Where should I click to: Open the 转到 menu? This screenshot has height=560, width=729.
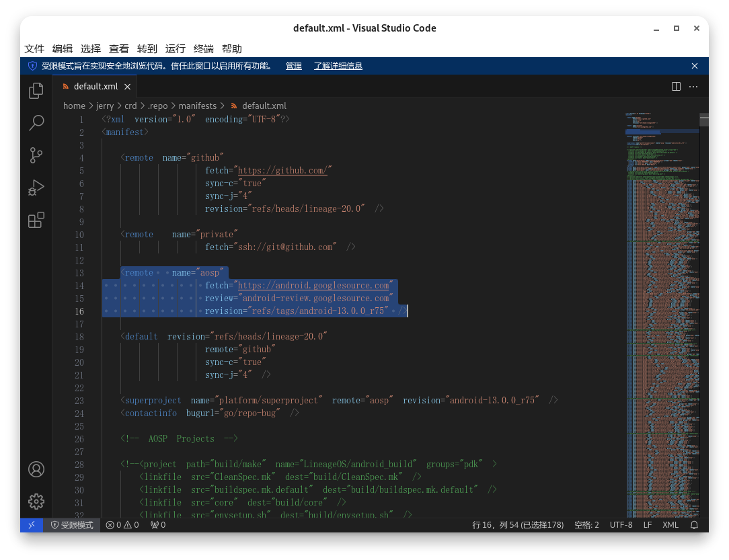(147, 49)
